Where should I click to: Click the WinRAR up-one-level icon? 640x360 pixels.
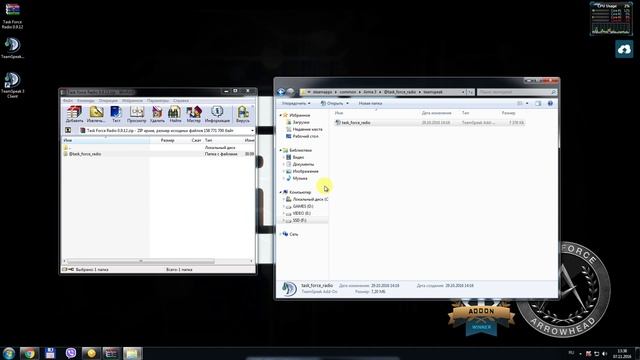[68, 130]
